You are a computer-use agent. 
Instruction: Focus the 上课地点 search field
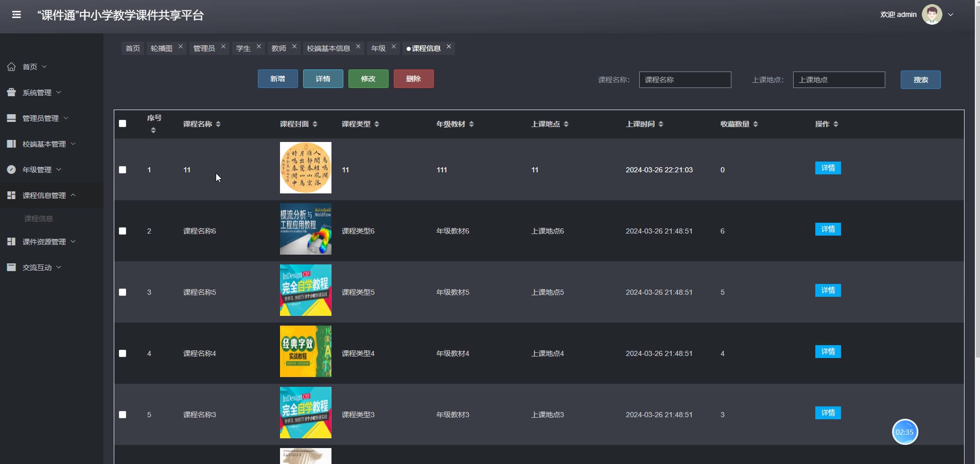(x=839, y=80)
